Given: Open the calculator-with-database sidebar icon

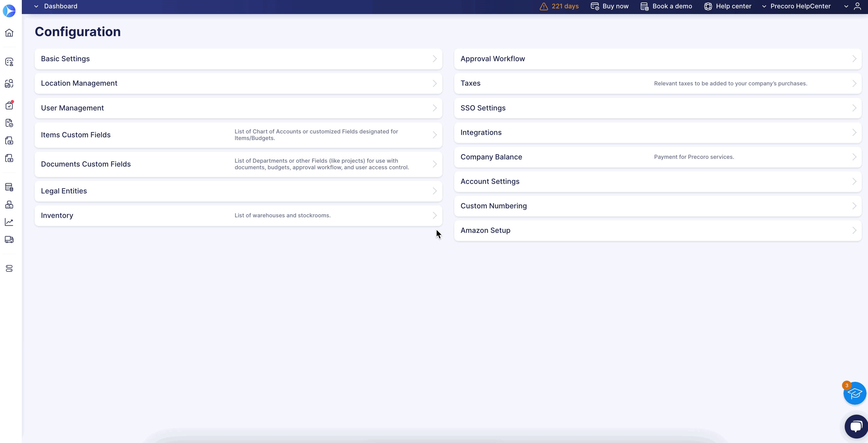Looking at the screenshot, I should coord(9,187).
